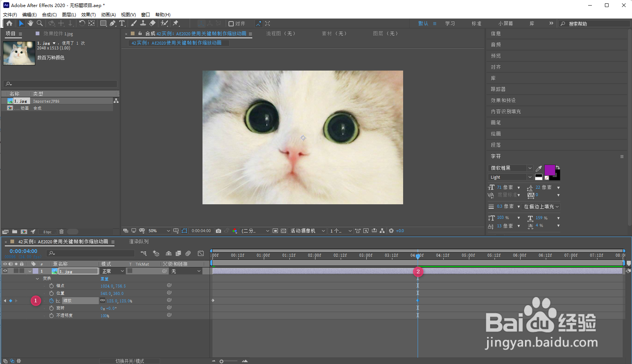The image size is (632, 364).
Task: Select the Pen tool
Action: [113, 23]
